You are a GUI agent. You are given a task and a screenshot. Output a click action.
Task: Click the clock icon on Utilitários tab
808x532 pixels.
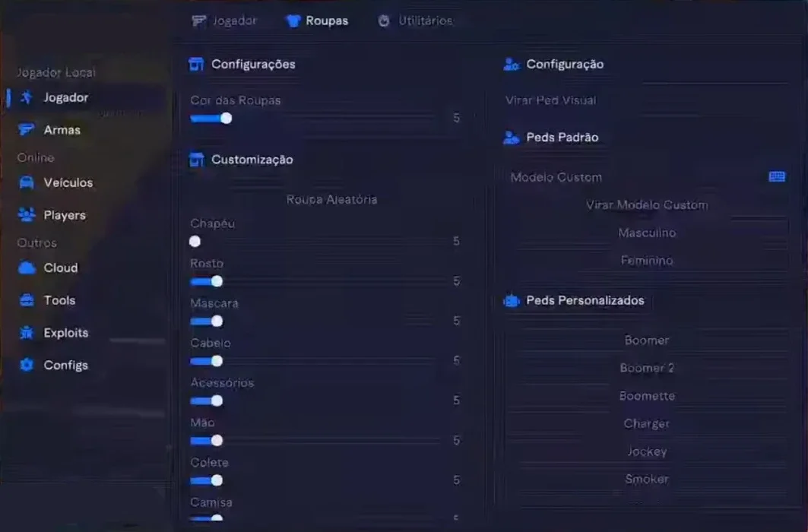click(384, 21)
